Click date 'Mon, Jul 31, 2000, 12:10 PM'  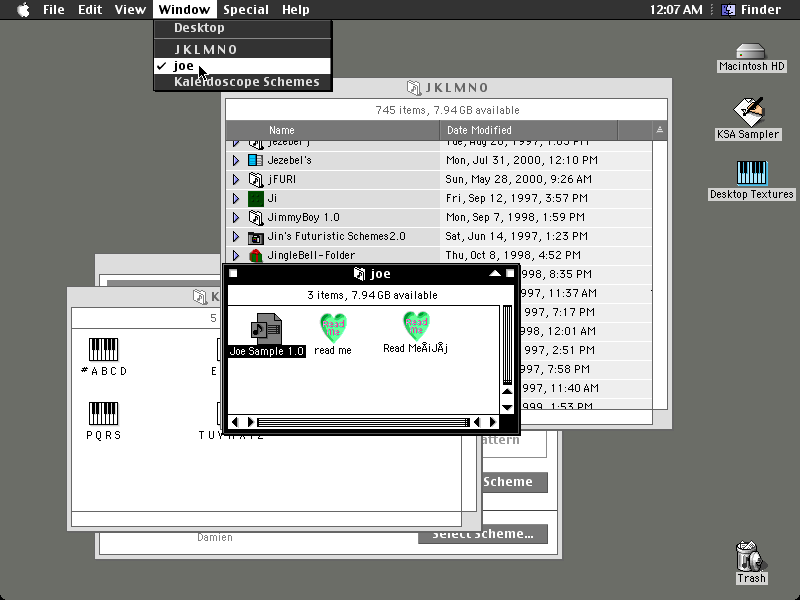[x=521, y=160]
